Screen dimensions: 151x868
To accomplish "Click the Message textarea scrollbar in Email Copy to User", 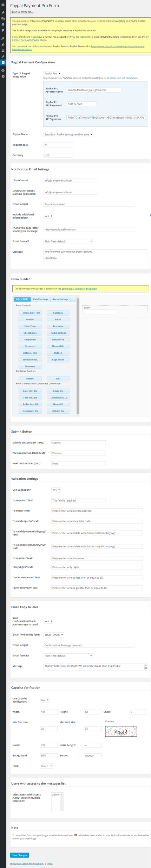I will (x=146, y=667).
